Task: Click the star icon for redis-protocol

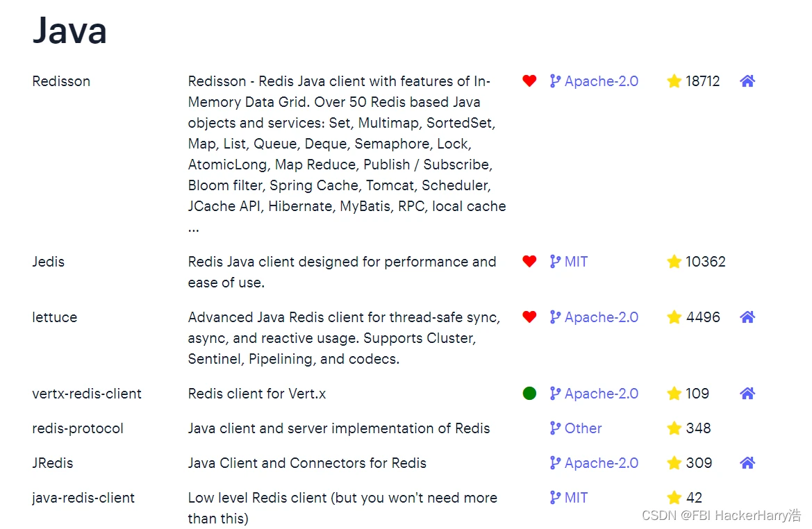Action: tap(674, 428)
